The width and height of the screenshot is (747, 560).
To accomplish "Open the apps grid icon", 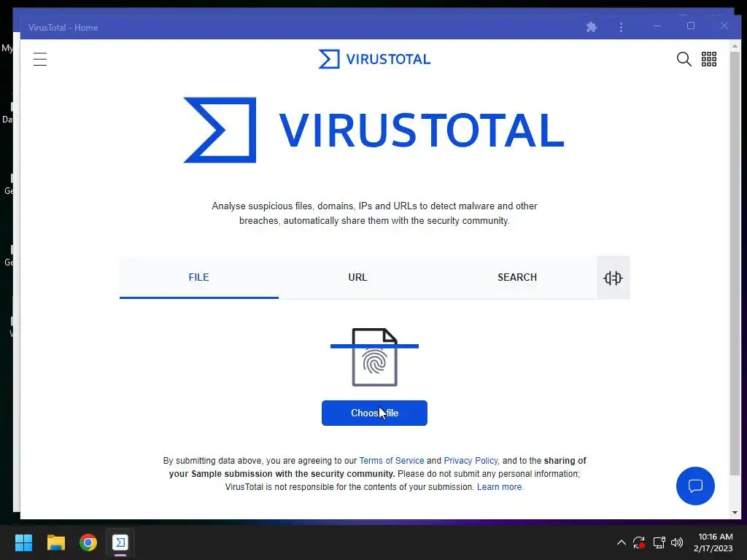I will (x=709, y=59).
